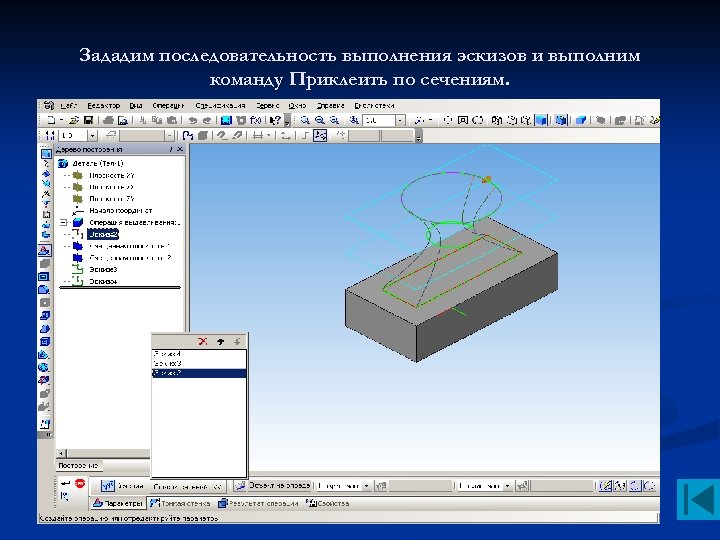
Task: Select the shaded display mode icon
Action: 541,120
